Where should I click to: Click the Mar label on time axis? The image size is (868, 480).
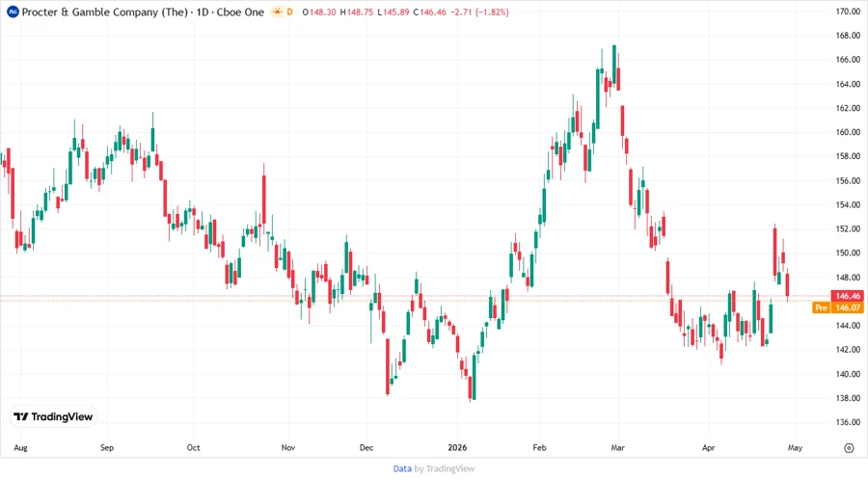point(618,448)
